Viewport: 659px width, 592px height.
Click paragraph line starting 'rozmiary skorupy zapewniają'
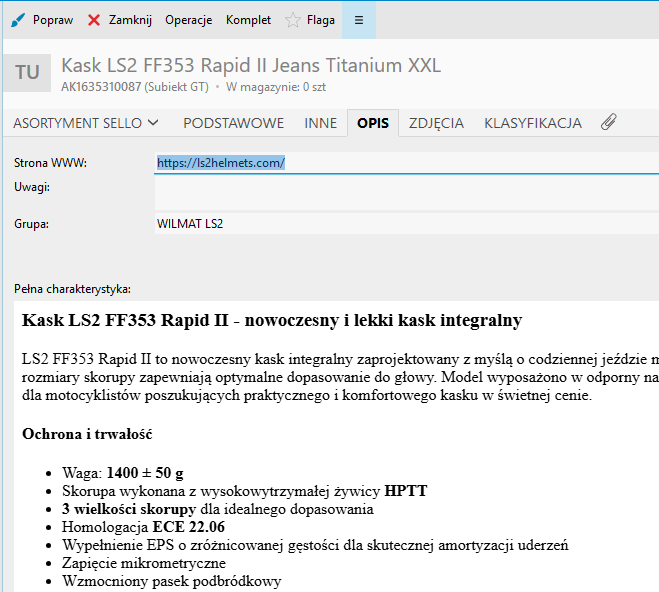point(340,377)
